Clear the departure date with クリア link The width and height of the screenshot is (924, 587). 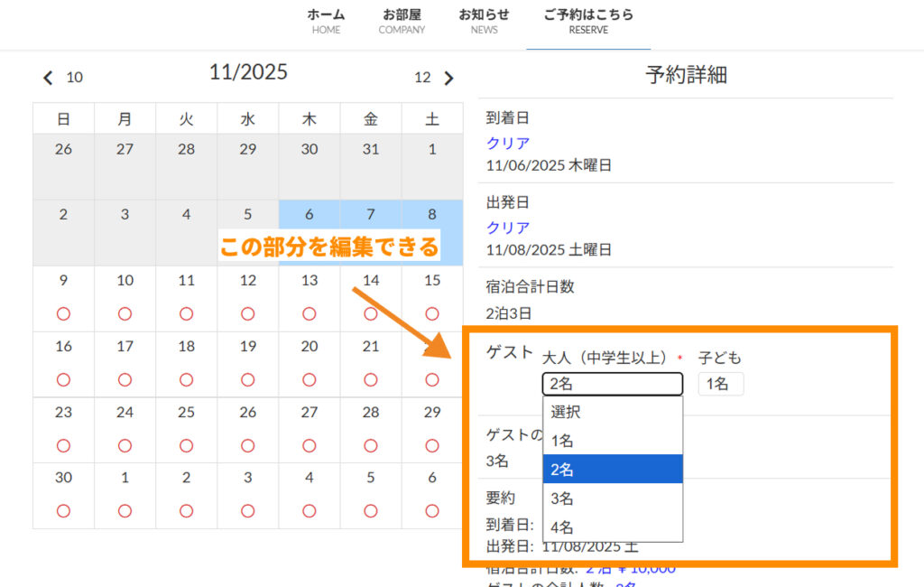pos(508,228)
